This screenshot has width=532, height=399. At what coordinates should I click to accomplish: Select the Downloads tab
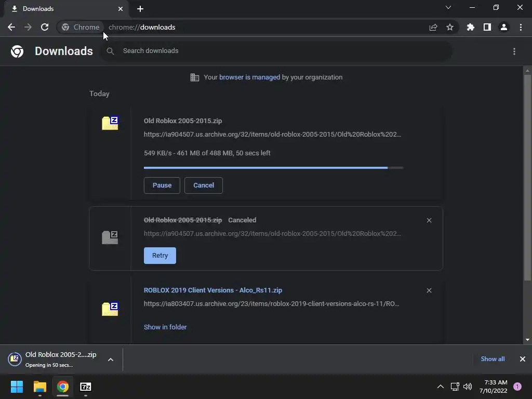pos(66,9)
